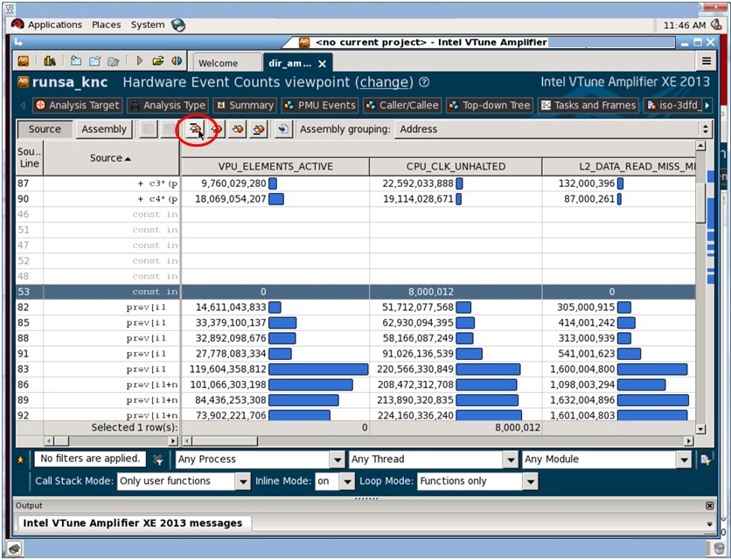Open the Analysis Type tab
Image resolution: width=731 pixels, height=560 pixels.
click(x=167, y=106)
